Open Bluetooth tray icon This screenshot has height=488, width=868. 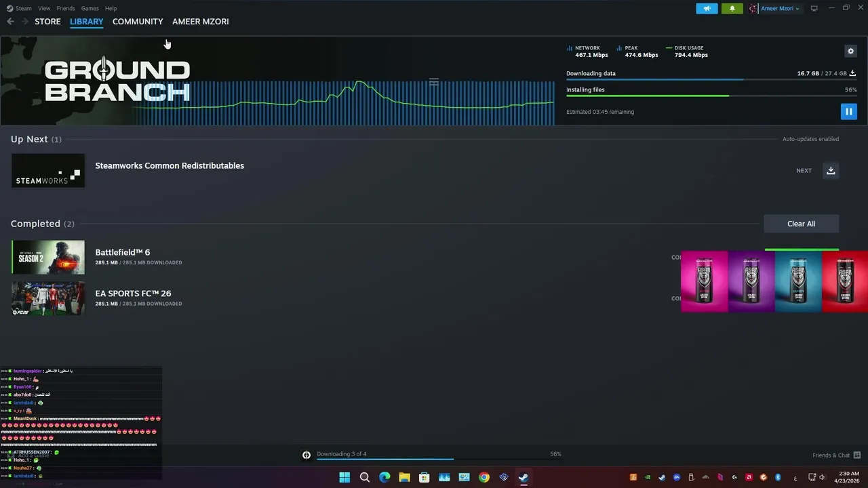coord(778,477)
